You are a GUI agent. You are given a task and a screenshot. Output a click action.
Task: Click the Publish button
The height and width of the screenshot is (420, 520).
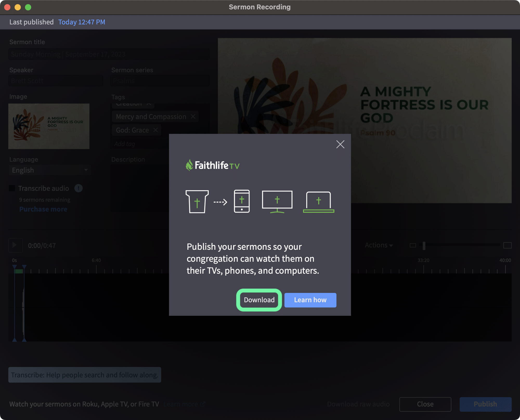[x=485, y=404]
